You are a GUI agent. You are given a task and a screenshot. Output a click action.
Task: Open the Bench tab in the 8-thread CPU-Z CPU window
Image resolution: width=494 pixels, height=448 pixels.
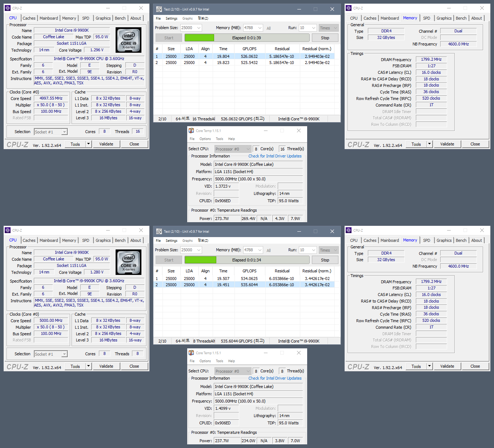pos(120,240)
